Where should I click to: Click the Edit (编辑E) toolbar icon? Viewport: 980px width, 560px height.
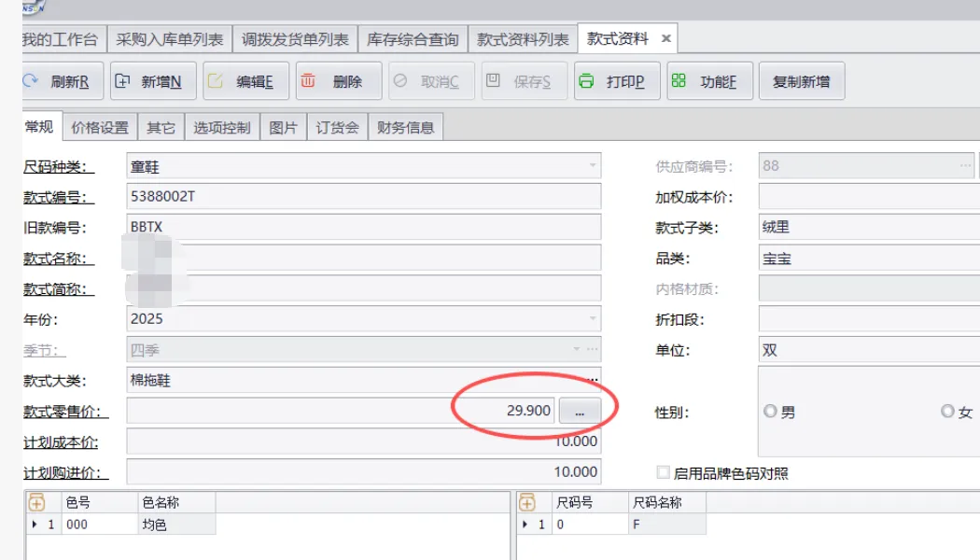coord(215,81)
